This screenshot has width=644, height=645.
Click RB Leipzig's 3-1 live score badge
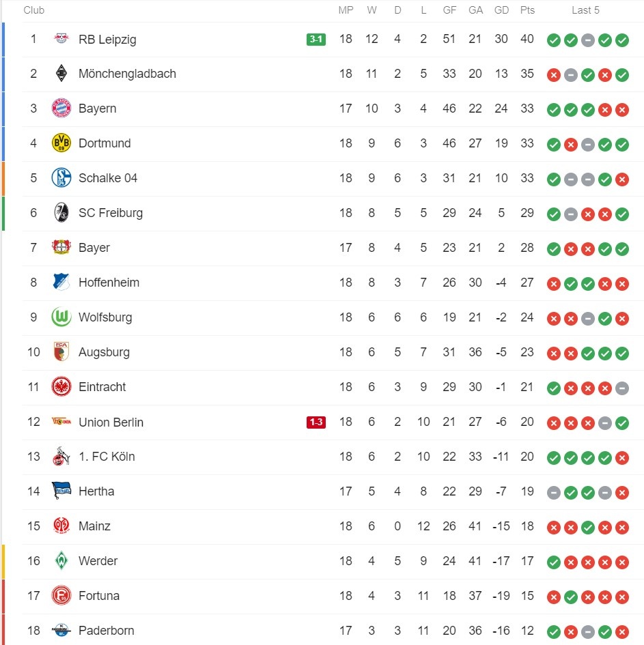[x=316, y=40]
